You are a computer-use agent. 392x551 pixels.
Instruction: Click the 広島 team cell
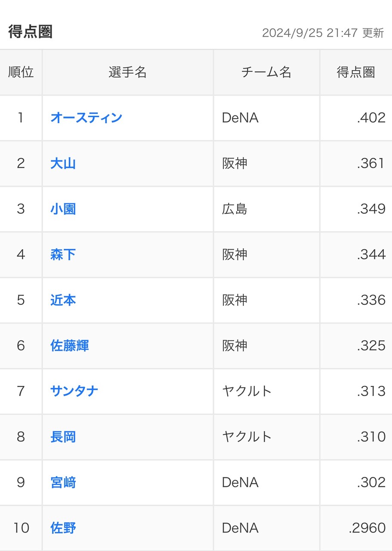(235, 209)
